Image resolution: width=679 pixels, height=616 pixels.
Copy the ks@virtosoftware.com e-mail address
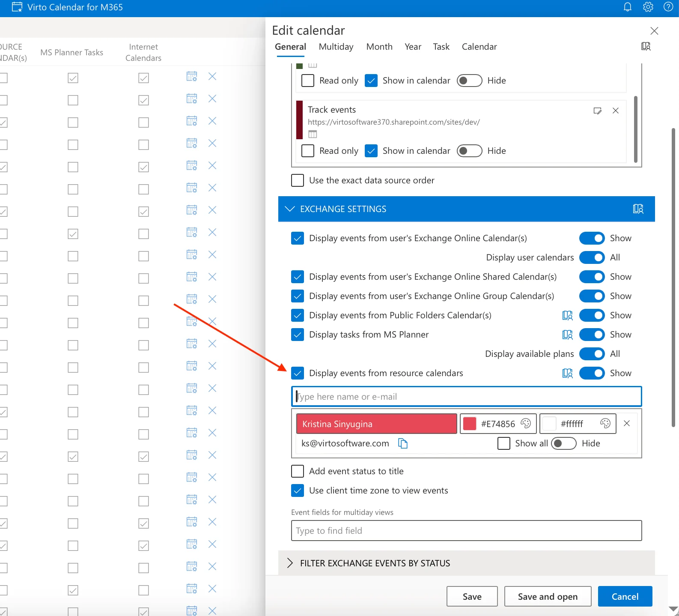pos(403,443)
